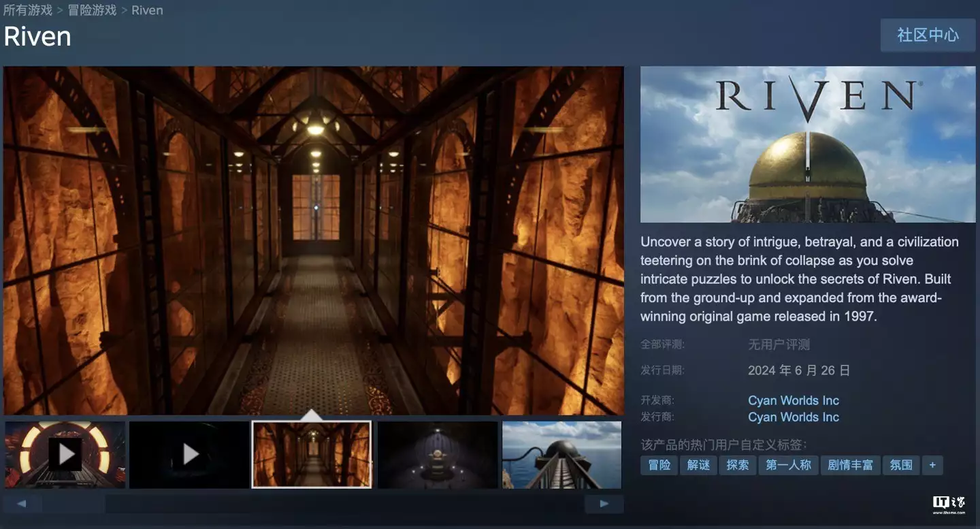Screen dimensions: 980x529
Task: Open the 冒险游戏 breadcrumb link
Action: (92, 10)
